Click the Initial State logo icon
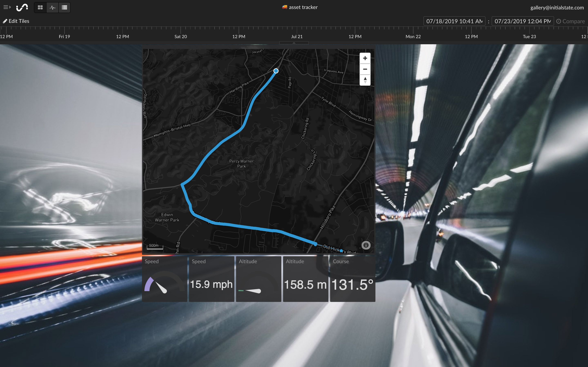The height and width of the screenshot is (367, 588). (22, 7)
